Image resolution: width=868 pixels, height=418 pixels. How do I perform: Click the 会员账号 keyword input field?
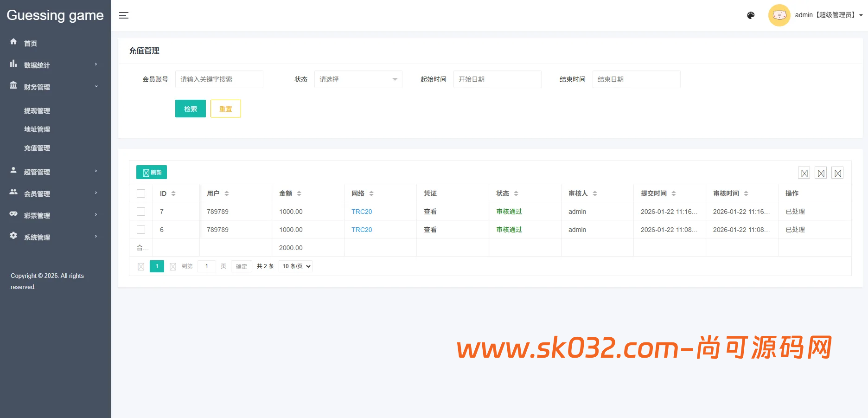(x=219, y=79)
